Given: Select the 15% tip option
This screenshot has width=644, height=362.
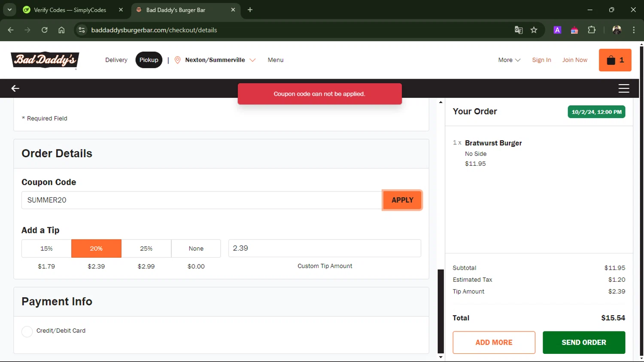Looking at the screenshot, I should (x=46, y=249).
